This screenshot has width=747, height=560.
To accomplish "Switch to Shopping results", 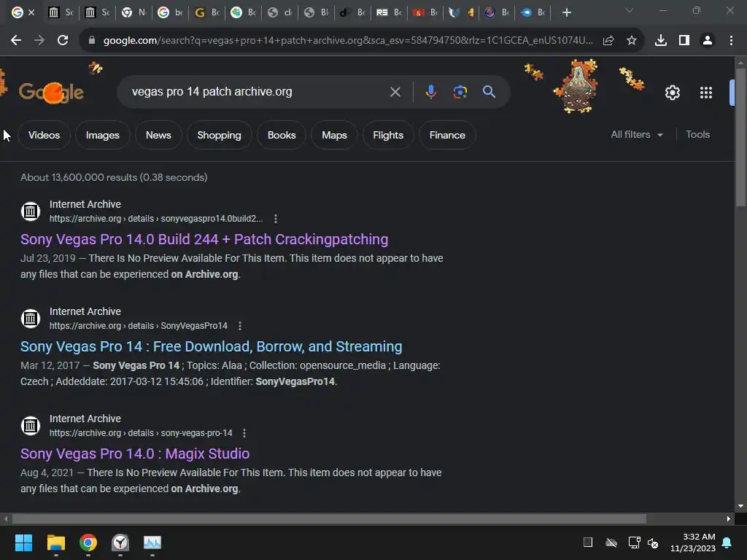I will click(x=219, y=135).
